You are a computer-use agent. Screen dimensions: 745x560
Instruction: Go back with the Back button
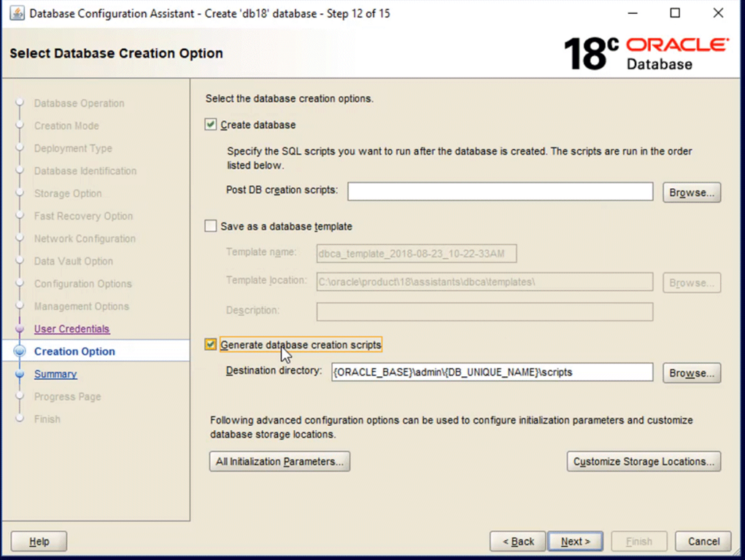tap(518, 541)
